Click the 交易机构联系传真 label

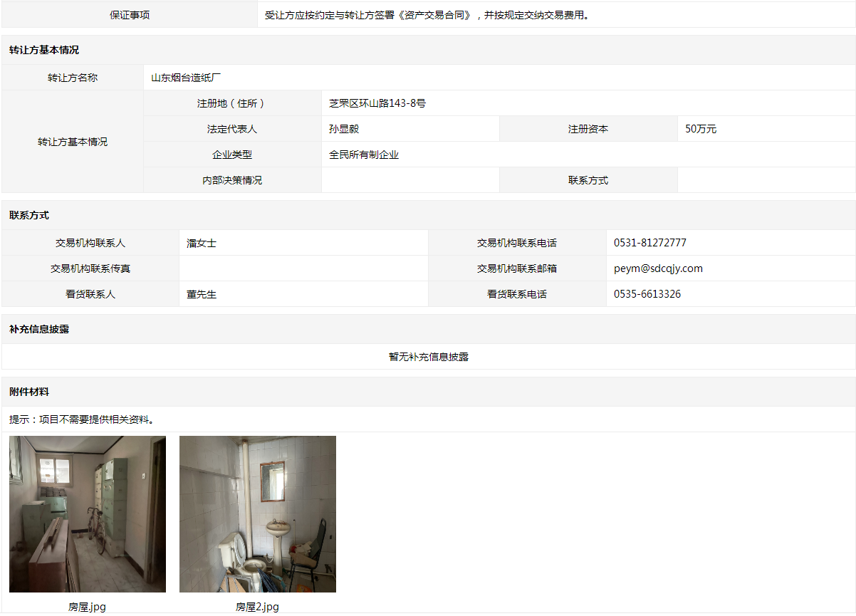[90, 268]
